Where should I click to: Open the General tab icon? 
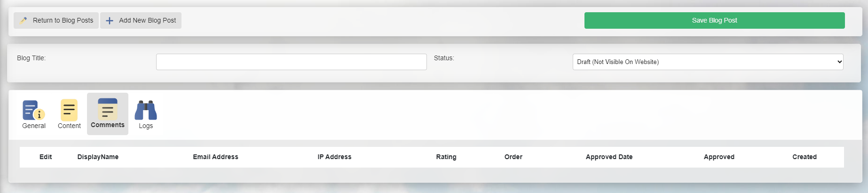[x=34, y=110]
